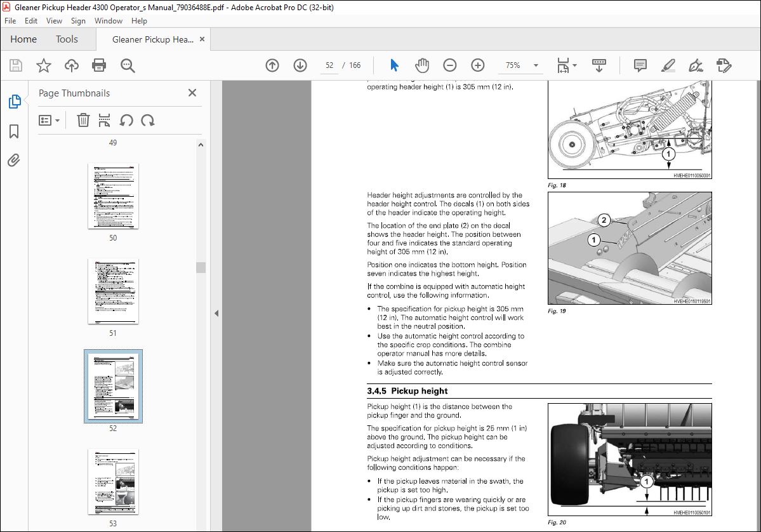Click the 'Fig. 19' caption
This screenshot has width=761, height=532.
557,311
